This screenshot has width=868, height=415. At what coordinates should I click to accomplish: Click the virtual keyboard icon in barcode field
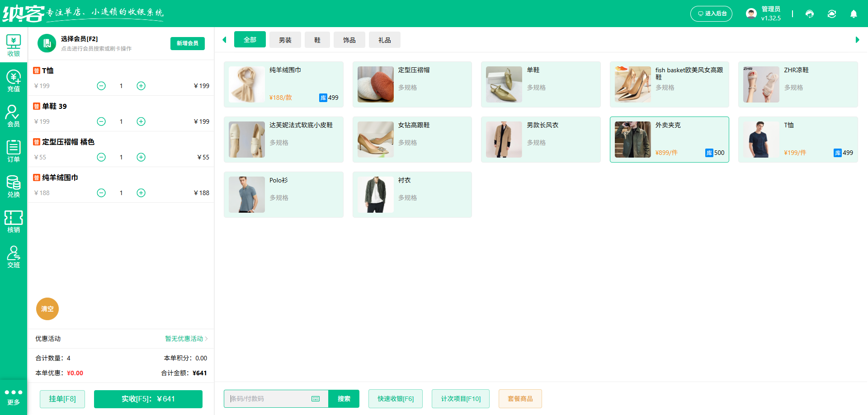pos(315,399)
